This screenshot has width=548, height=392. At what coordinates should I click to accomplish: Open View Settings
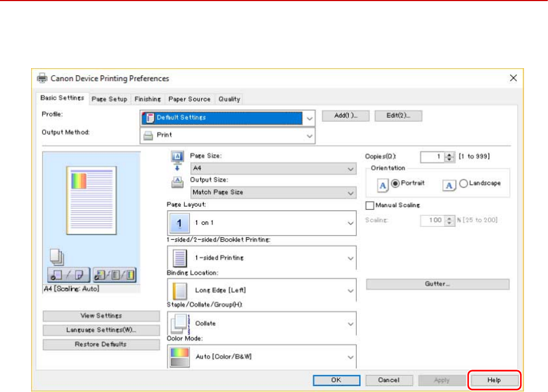pos(102,316)
